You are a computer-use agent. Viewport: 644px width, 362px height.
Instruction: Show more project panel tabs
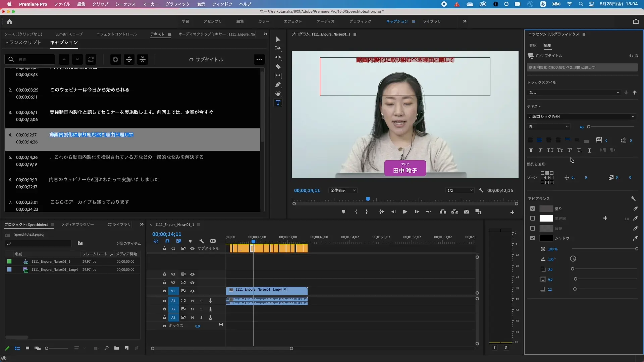[x=142, y=224]
